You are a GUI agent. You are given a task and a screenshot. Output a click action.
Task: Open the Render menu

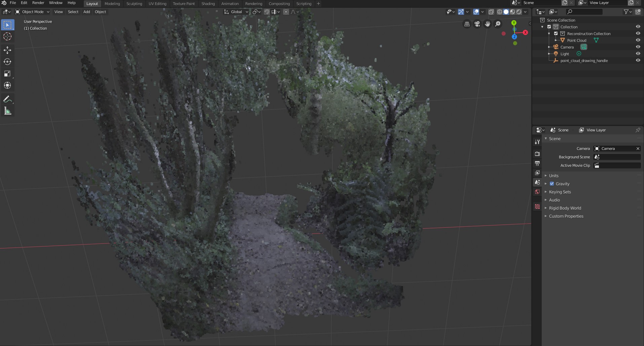point(38,3)
